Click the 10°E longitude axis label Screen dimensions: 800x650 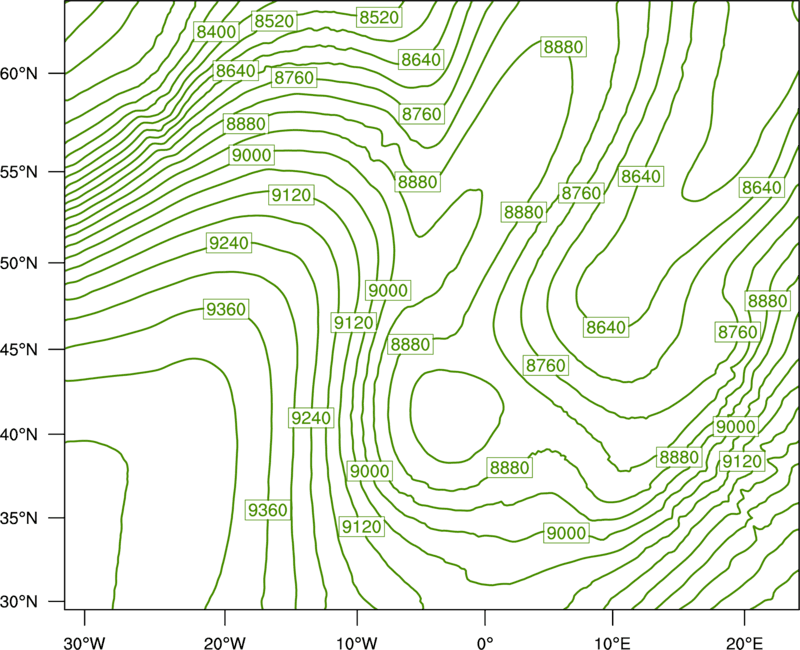612,643
